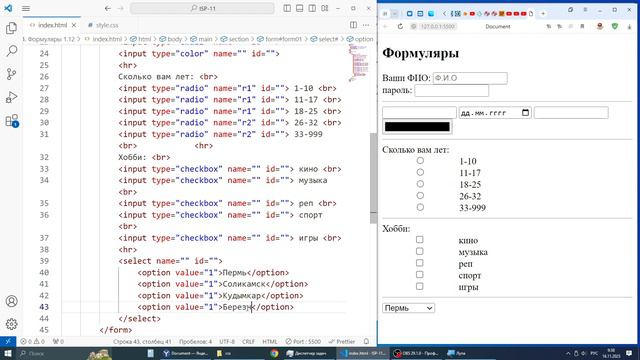The height and width of the screenshot is (360, 640).
Task: Open Customize Layout in VS Code title bar
Action: click(x=324, y=8)
